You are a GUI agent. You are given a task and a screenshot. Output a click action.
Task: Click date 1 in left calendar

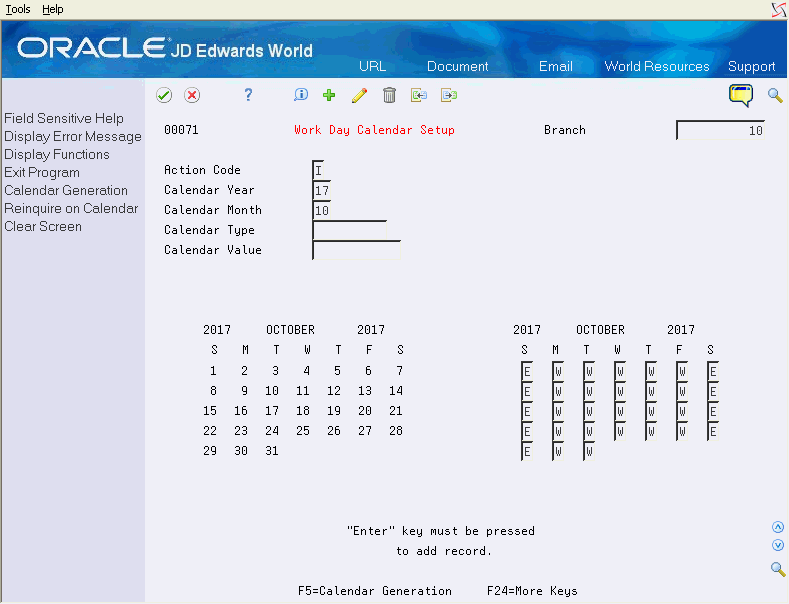tap(213, 371)
